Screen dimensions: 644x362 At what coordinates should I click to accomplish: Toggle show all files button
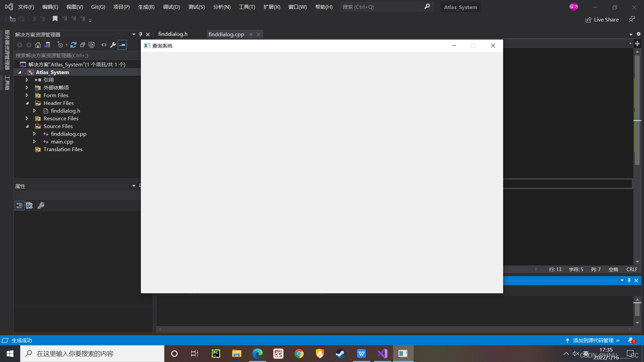pos(92,45)
